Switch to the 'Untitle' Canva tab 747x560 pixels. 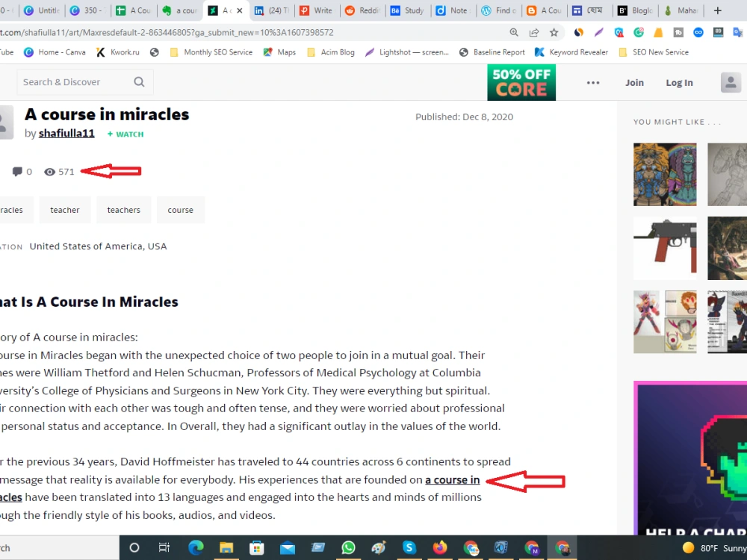pos(42,10)
